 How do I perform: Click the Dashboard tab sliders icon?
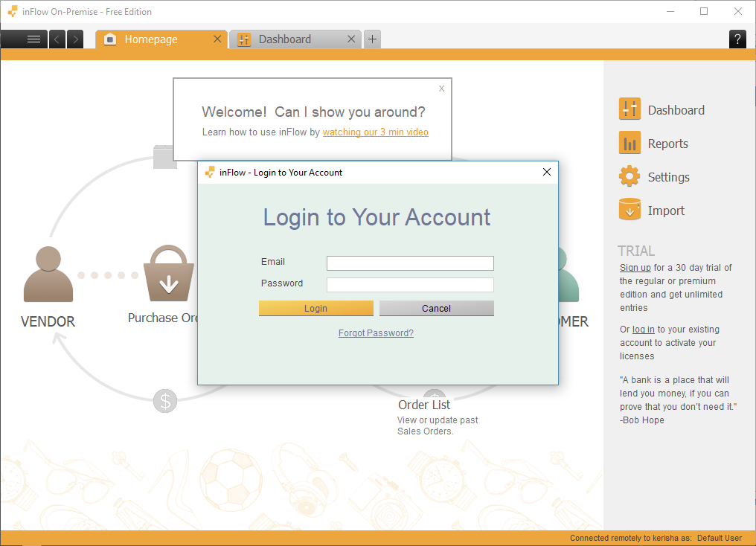[244, 39]
